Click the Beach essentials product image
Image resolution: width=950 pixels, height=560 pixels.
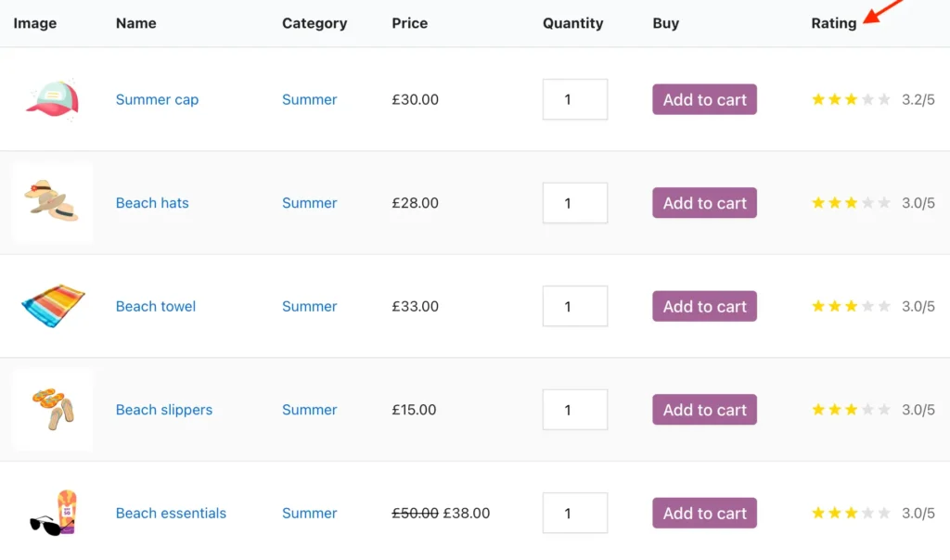pyautogui.click(x=52, y=513)
